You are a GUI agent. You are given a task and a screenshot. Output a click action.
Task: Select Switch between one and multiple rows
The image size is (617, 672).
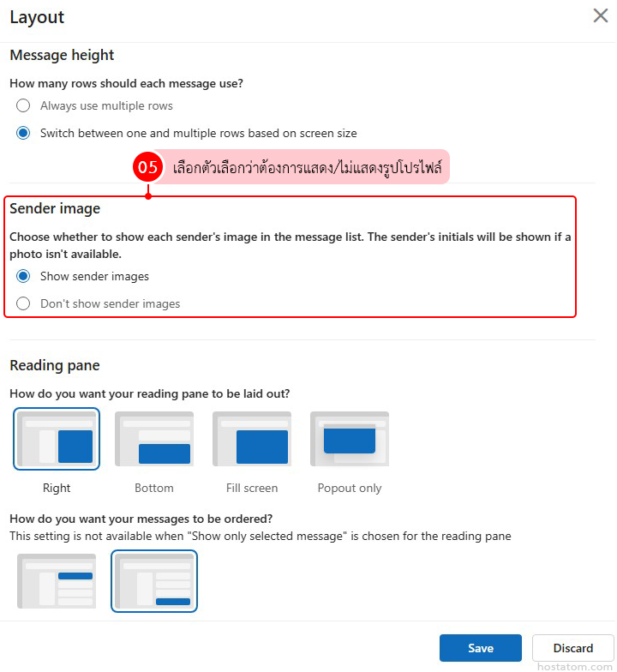point(23,134)
